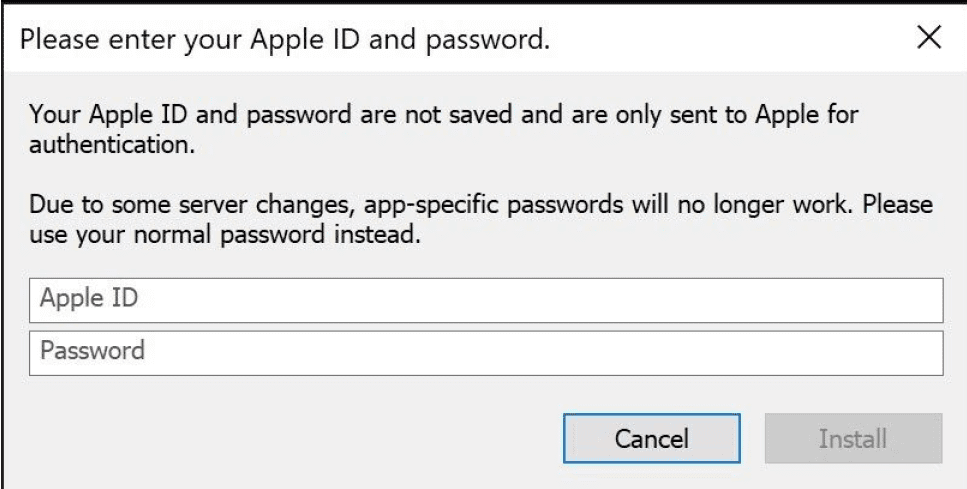Viewport: 967px width, 489px height.
Task: Click the blank gap between the two paragraphs
Action: 480,175
